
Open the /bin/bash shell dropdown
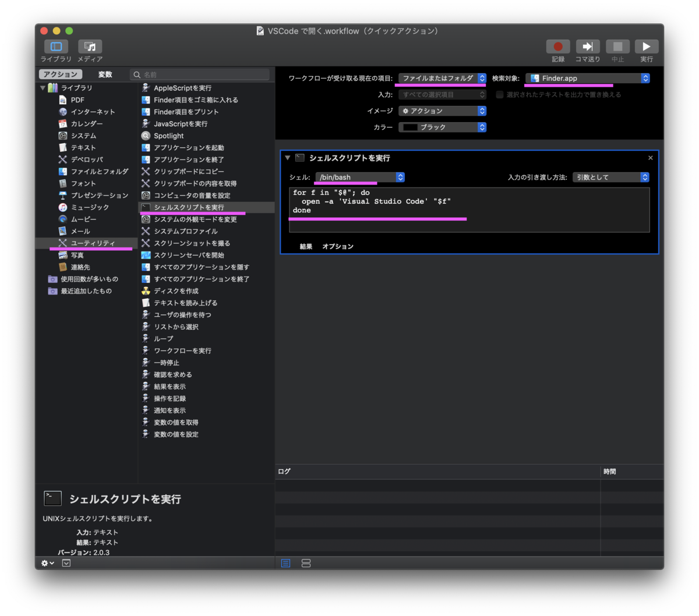[x=360, y=177]
